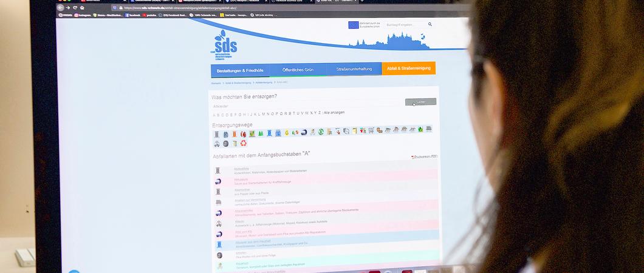This screenshot has height=273, width=644.
Task: Click the blue bin icon beside Altpapier row
Action: [x=219, y=244]
